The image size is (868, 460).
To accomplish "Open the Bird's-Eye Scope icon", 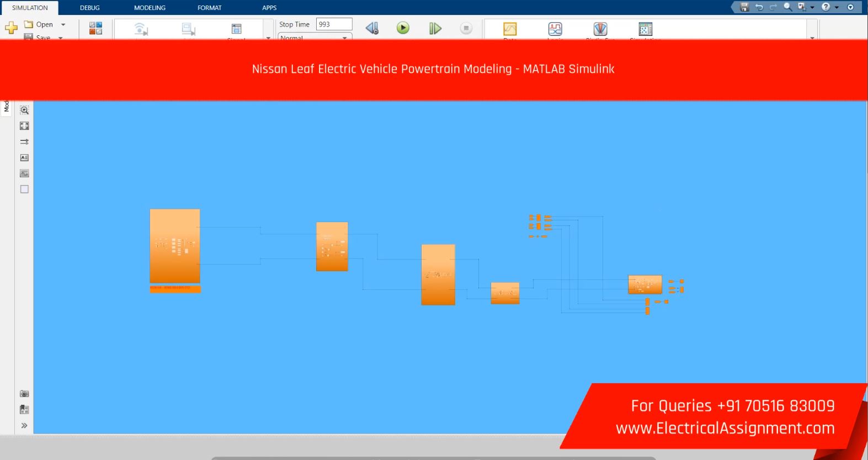I will 600,29.
